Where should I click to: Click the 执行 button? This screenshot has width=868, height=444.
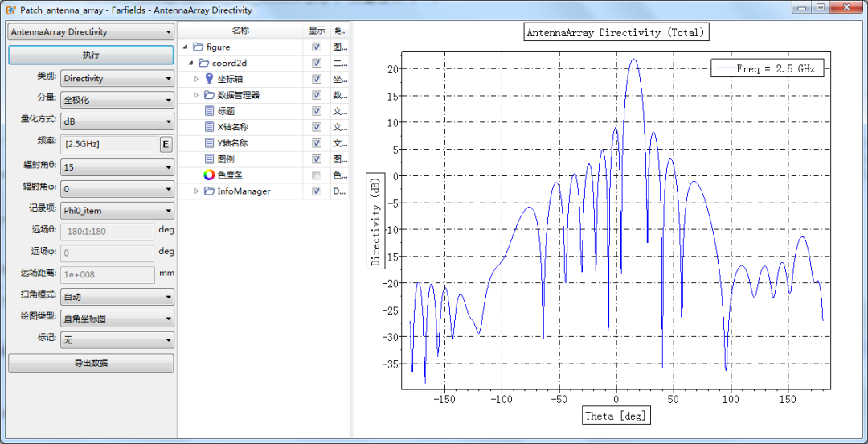[91, 55]
